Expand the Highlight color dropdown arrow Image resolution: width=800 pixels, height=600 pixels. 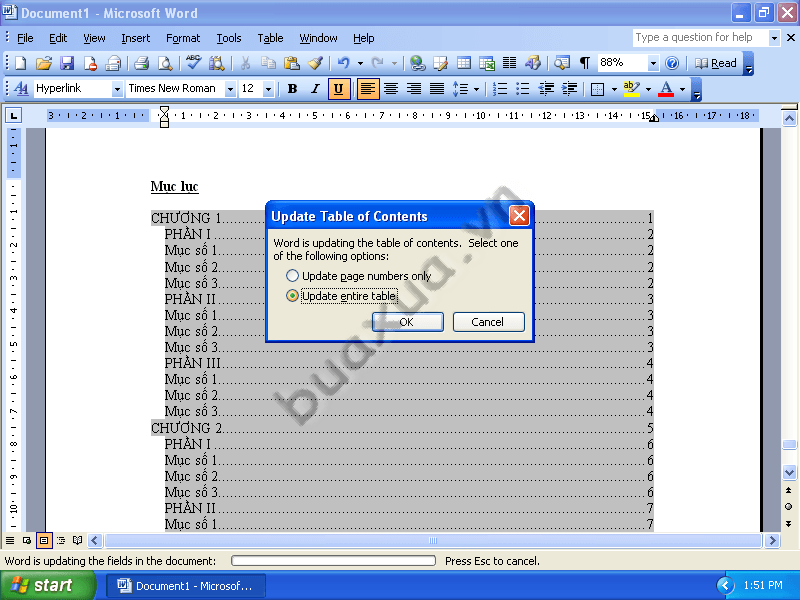pos(648,89)
